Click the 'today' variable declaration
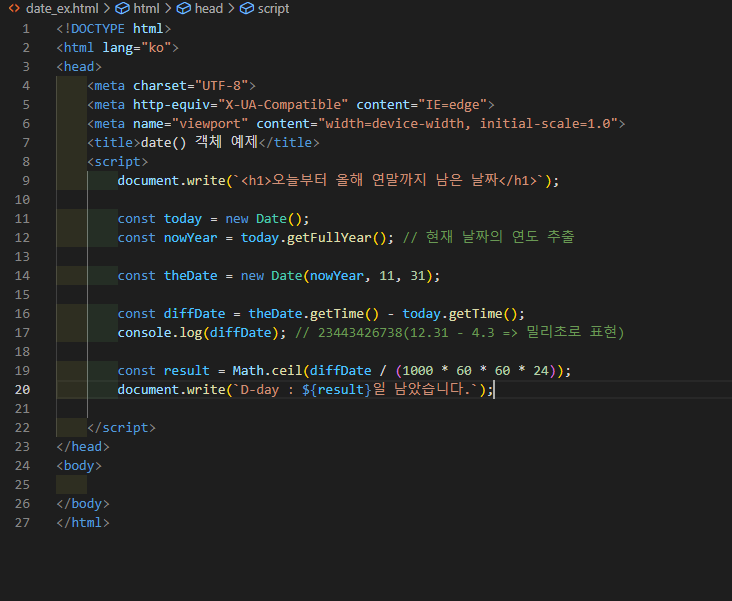This screenshot has height=601, width=732. [183, 219]
